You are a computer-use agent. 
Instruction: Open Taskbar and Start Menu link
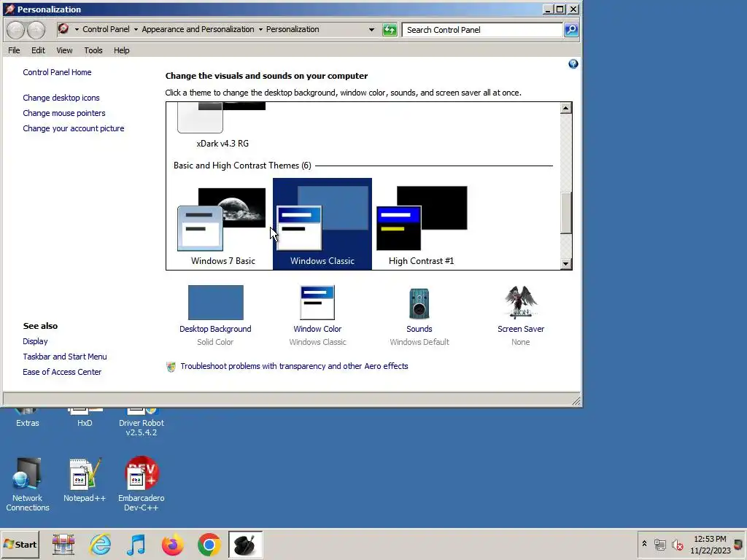tap(65, 357)
